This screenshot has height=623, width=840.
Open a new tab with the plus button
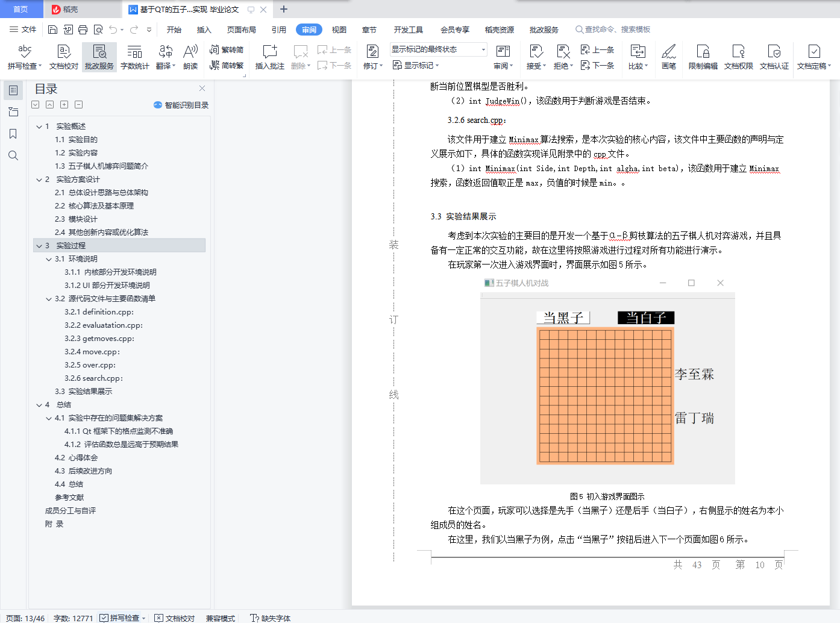pos(284,9)
